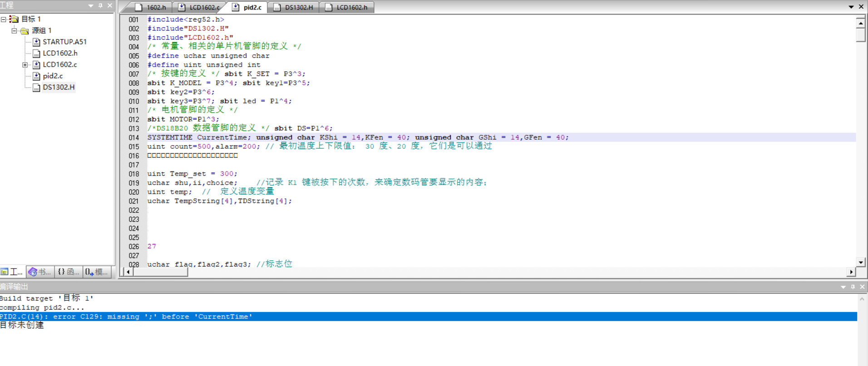Open the books (书...) panel tab

tap(40, 272)
